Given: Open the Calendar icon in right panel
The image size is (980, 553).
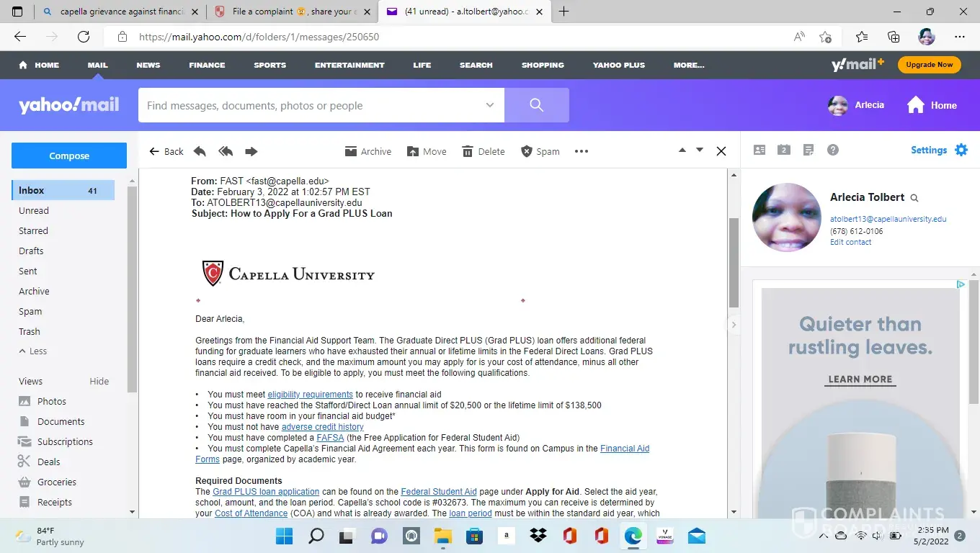Looking at the screenshot, I should pyautogui.click(x=784, y=150).
